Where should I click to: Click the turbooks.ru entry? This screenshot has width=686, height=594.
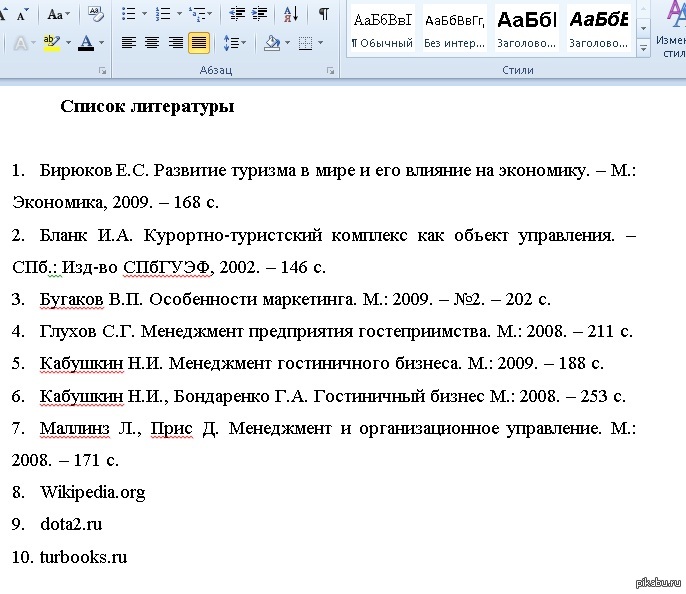click(x=83, y=557)
